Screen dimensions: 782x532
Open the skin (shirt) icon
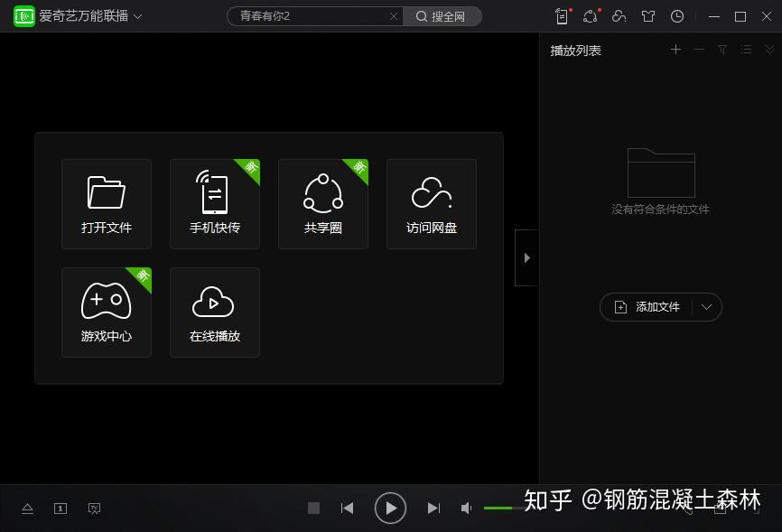tap(647, 16)
